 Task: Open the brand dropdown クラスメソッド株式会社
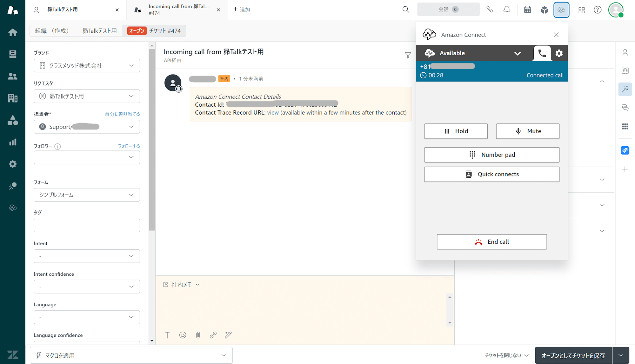87,66
